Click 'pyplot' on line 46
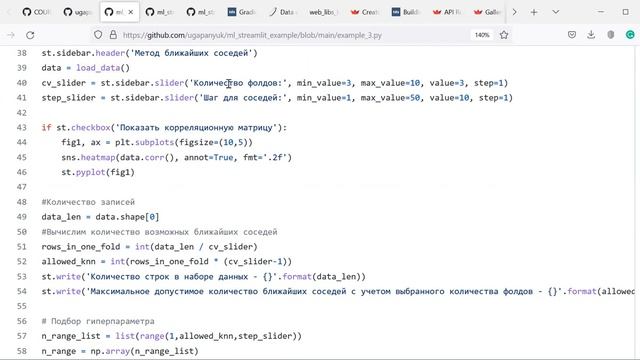Image resolution: width=640 pixels, height=360 pixels. point(91,172)
